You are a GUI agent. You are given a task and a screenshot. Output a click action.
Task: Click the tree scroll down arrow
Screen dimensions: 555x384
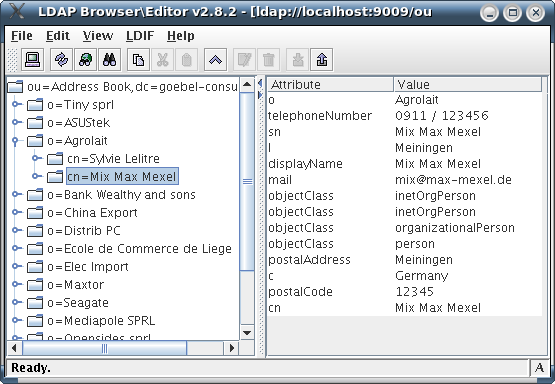(247, 333)
